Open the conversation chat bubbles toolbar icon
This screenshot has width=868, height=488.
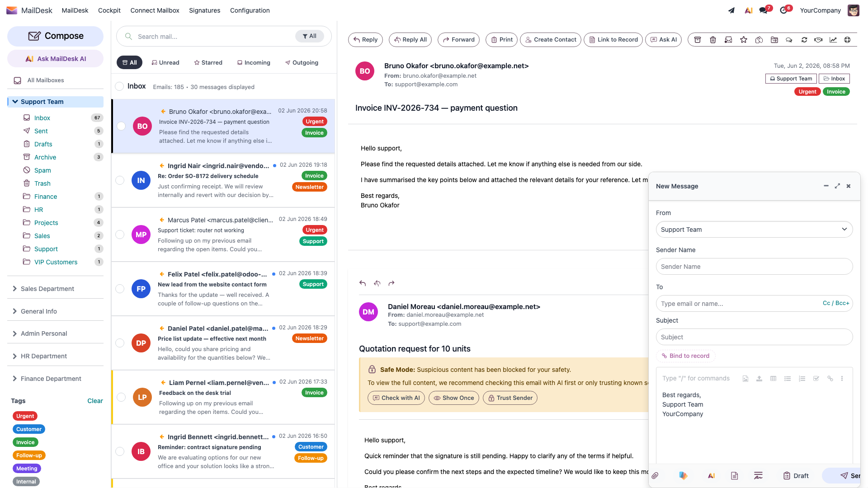point(789,40)
